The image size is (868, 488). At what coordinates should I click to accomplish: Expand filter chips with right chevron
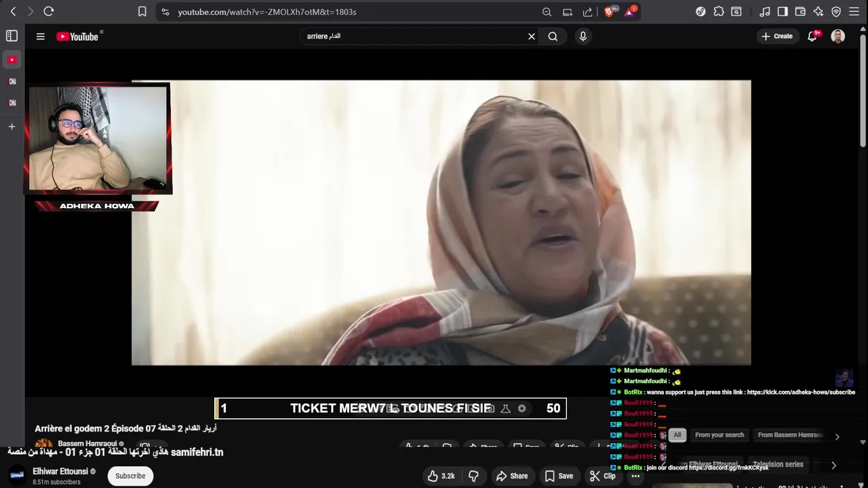click(837, 437)
